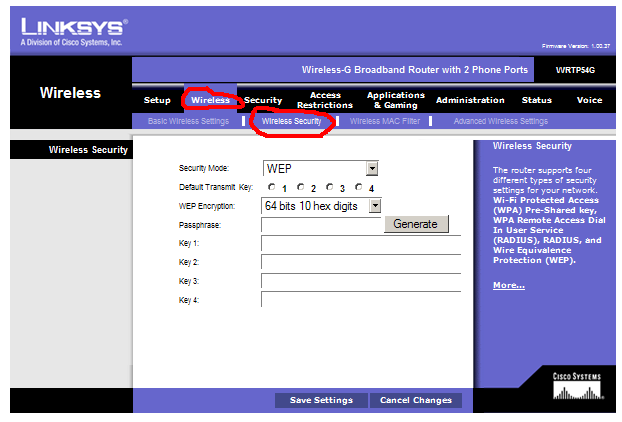Screen dimensions: 622x422
Task: Open the Setup tab
Action: [x=157, y=100]
